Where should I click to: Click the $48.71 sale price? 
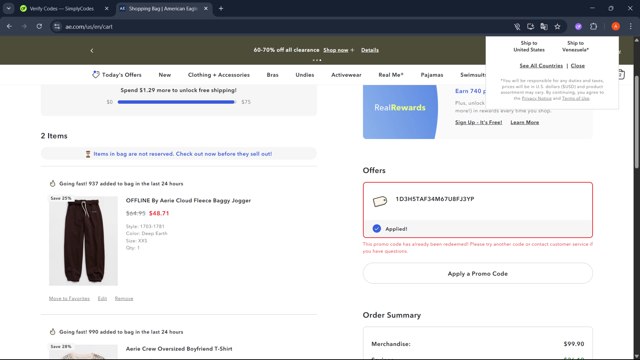point(159,213)
